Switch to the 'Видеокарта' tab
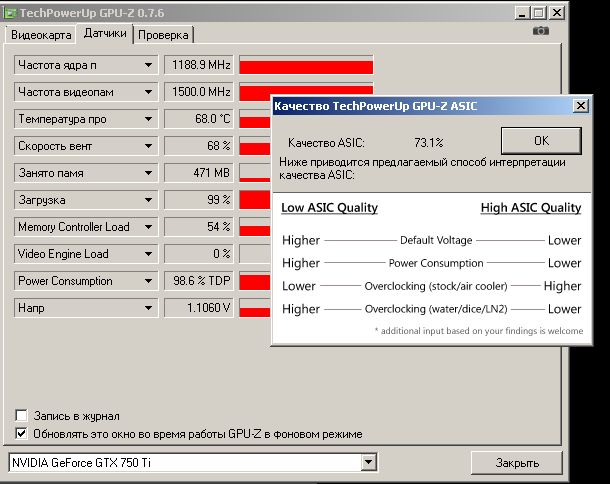The image size is (610, 484). [41, 35]
